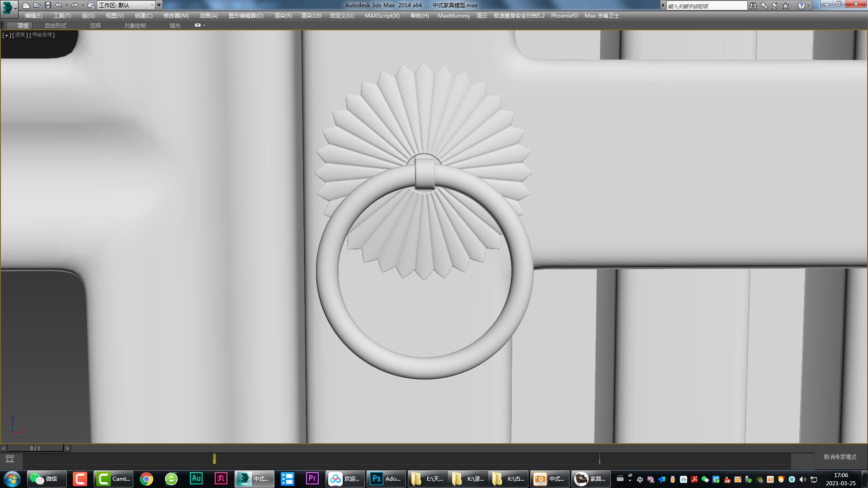
Task: Toggle the viewport [+] menu label
Action: (x=6, y=35)
